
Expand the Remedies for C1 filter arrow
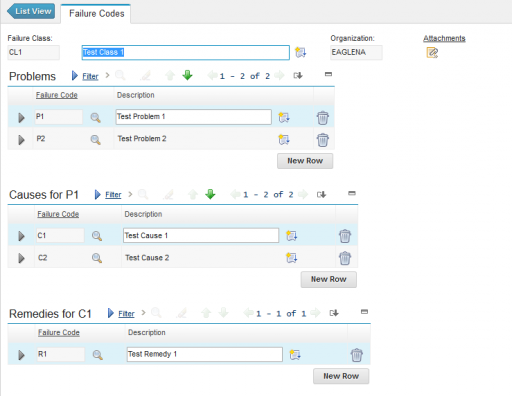pos(111,313)
